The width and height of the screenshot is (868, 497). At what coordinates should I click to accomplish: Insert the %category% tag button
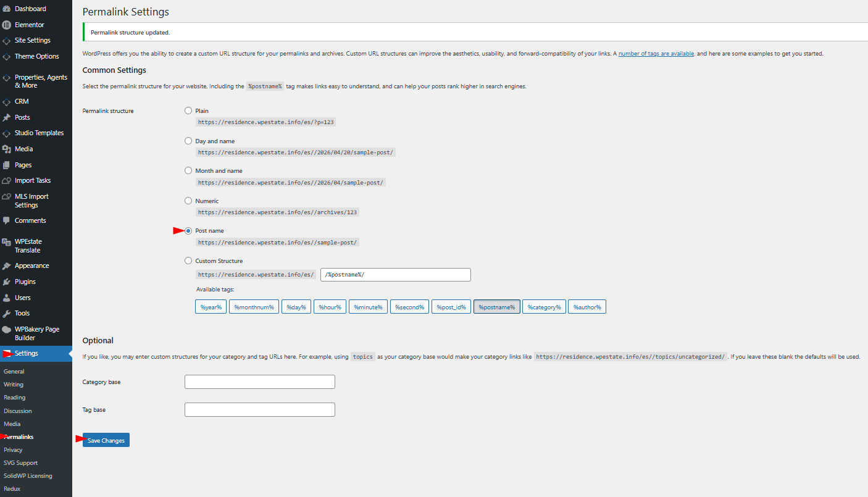(x=544, y=307)
